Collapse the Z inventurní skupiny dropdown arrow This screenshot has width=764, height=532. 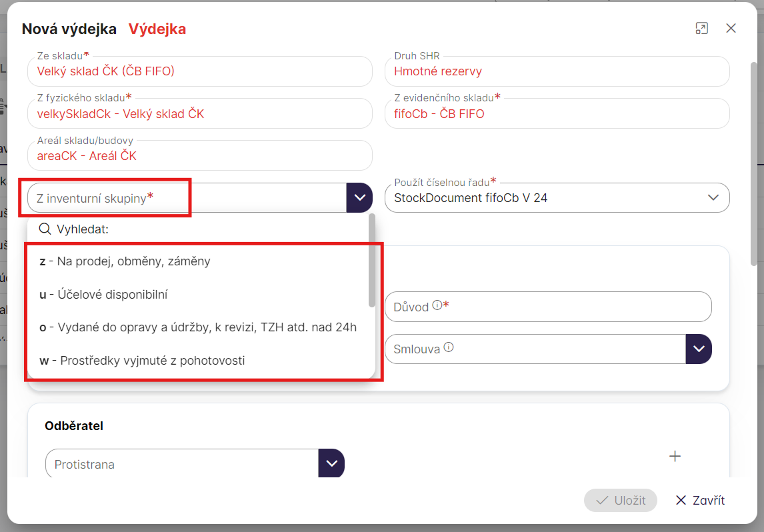[x=359, y=197]
